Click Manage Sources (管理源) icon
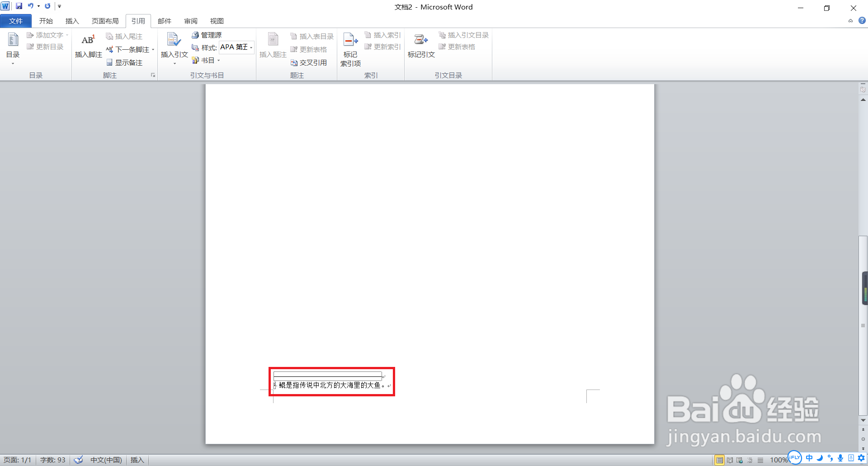This screenshot has height=466, width=868. click(x=195, y=35)
